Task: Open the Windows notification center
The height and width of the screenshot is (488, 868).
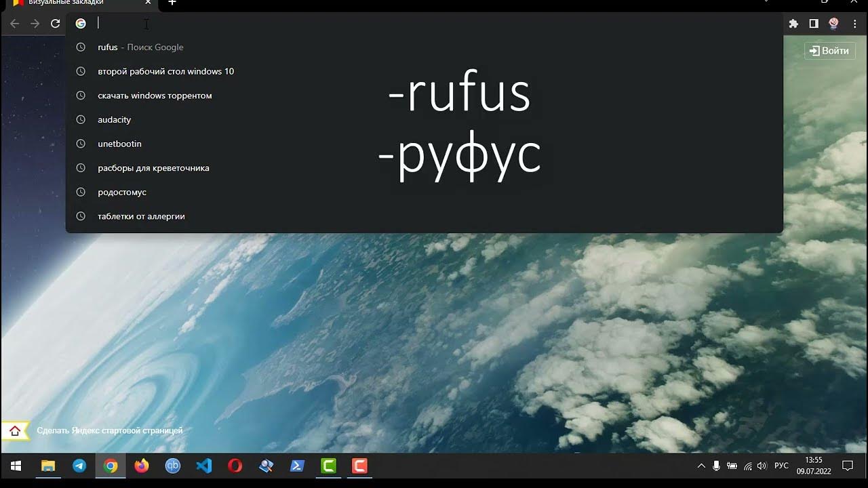Action: [x=848, y=466]
